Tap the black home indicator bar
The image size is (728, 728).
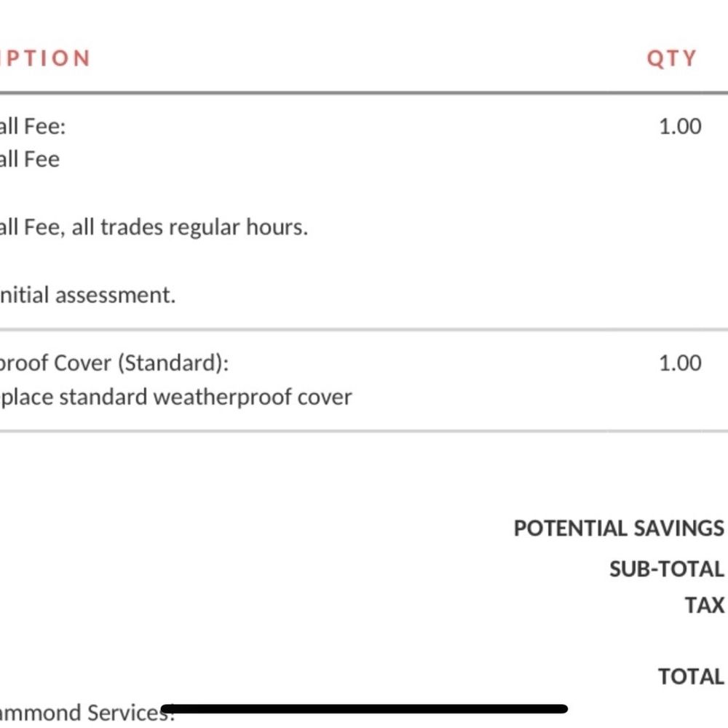[364, 708]
